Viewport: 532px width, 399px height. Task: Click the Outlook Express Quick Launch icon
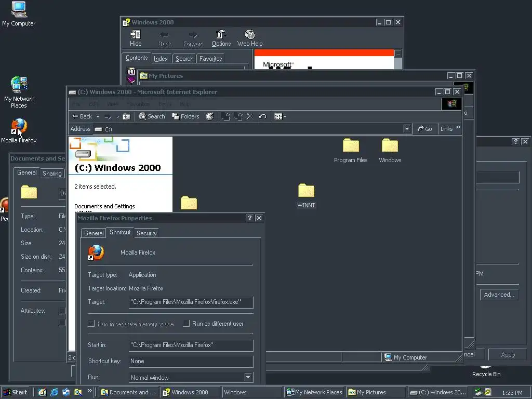click(x=66, y=392)
